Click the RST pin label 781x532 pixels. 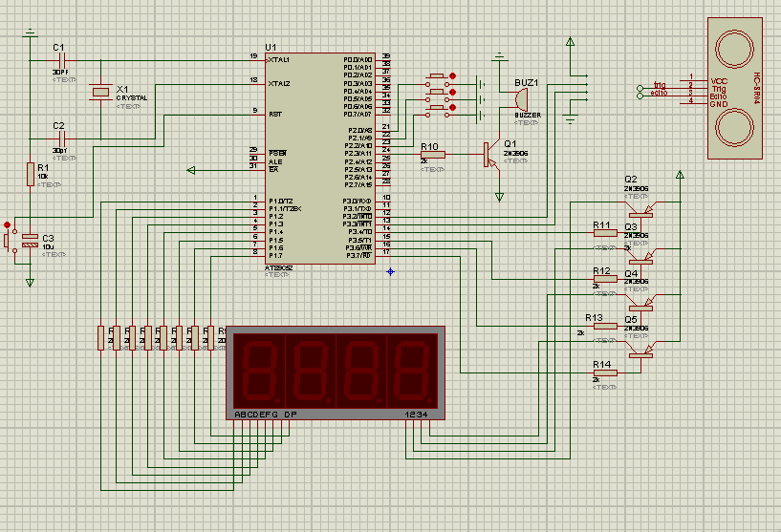point(275,115)
